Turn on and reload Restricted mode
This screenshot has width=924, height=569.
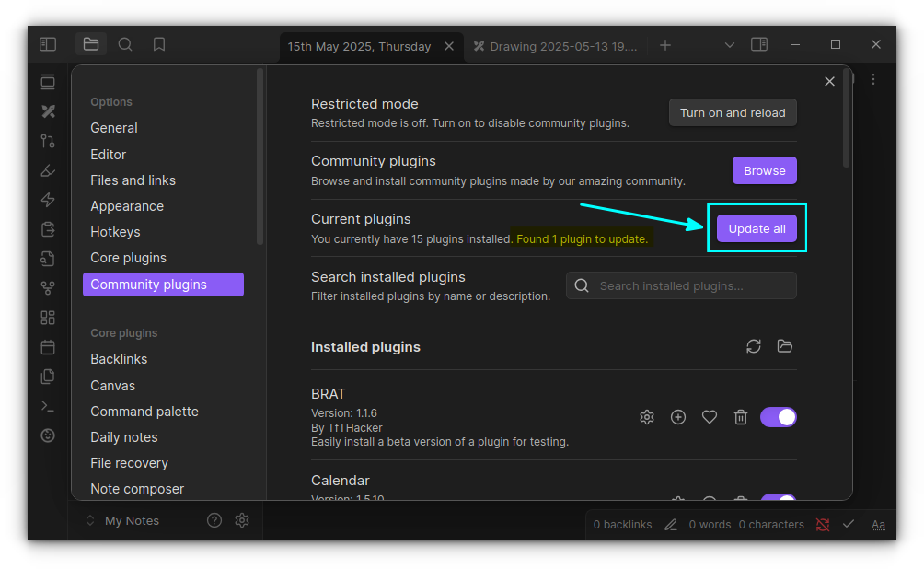pos(733,111)
